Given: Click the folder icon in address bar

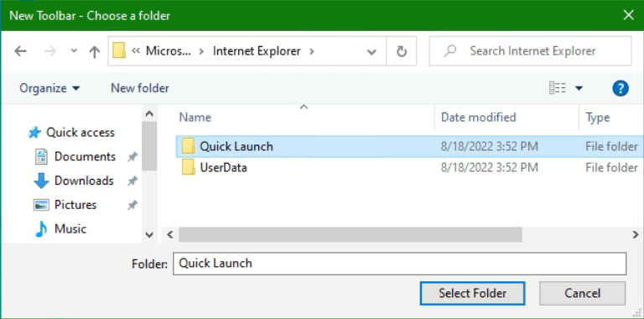Looking at the screenshot, I should point(119,51).
